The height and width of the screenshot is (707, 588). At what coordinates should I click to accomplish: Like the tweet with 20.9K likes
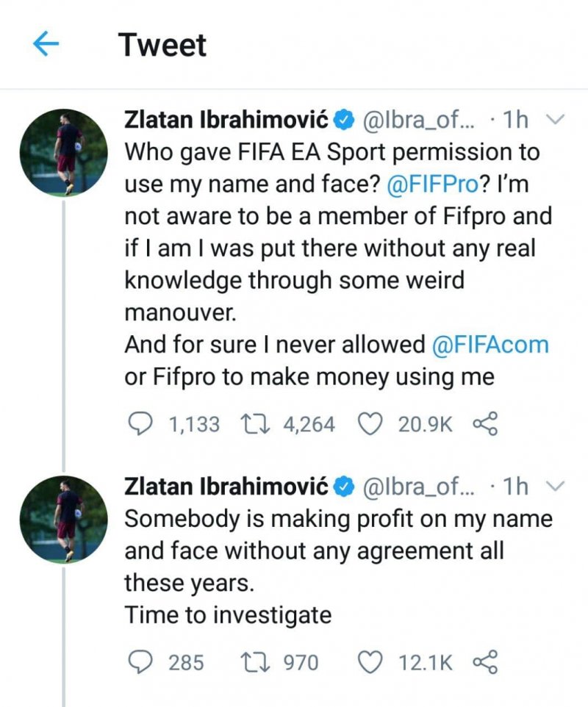click(370, 424)
